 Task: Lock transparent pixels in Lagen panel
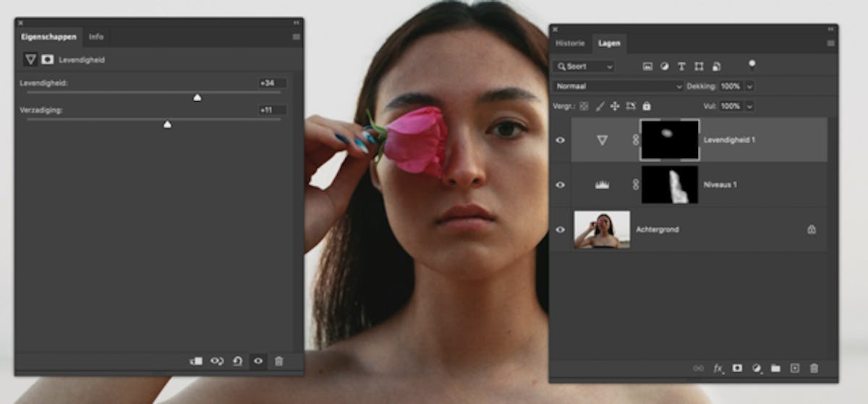pos(584,106)
